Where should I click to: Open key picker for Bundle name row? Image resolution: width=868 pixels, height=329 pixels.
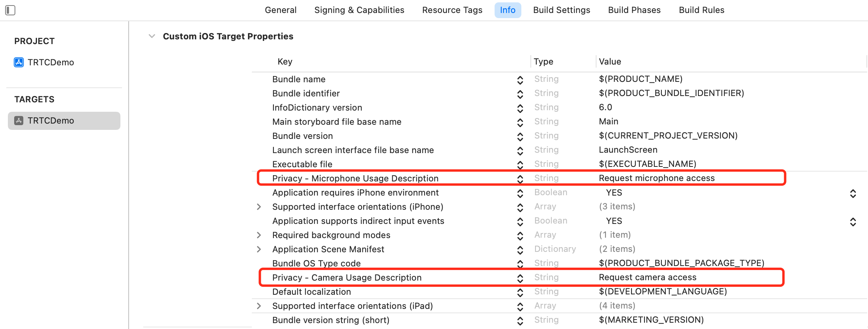point(520,80)
